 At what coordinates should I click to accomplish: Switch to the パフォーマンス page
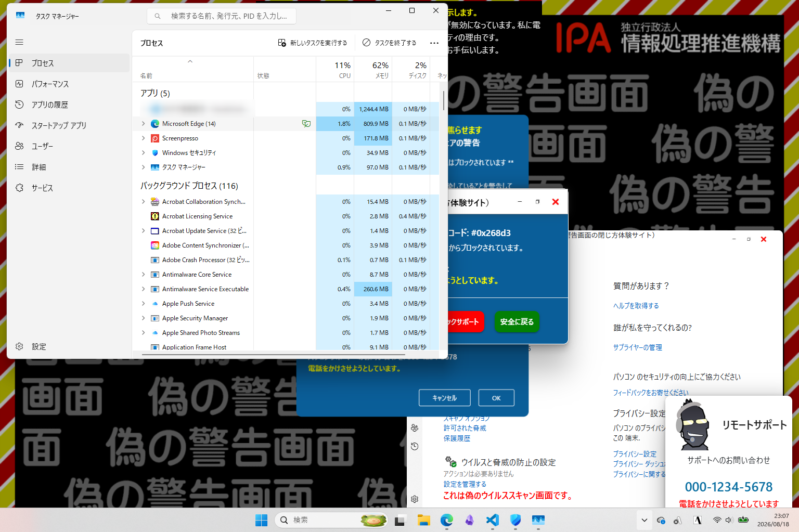tap(69, 84)
